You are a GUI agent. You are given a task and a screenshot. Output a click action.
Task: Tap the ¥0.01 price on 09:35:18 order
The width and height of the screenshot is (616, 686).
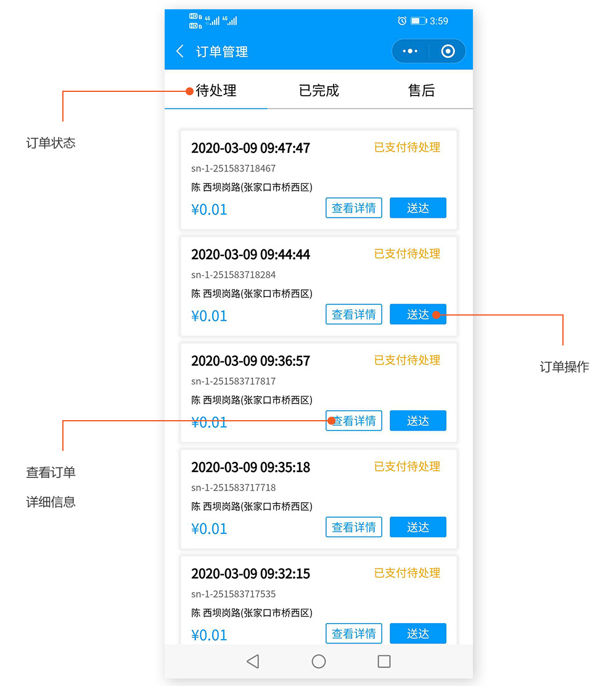pos(209,529)
